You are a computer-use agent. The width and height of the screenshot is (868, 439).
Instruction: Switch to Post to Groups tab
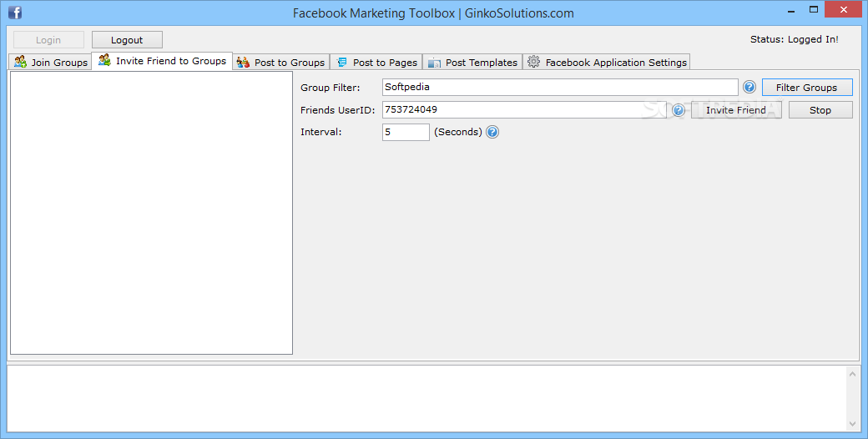281,62
